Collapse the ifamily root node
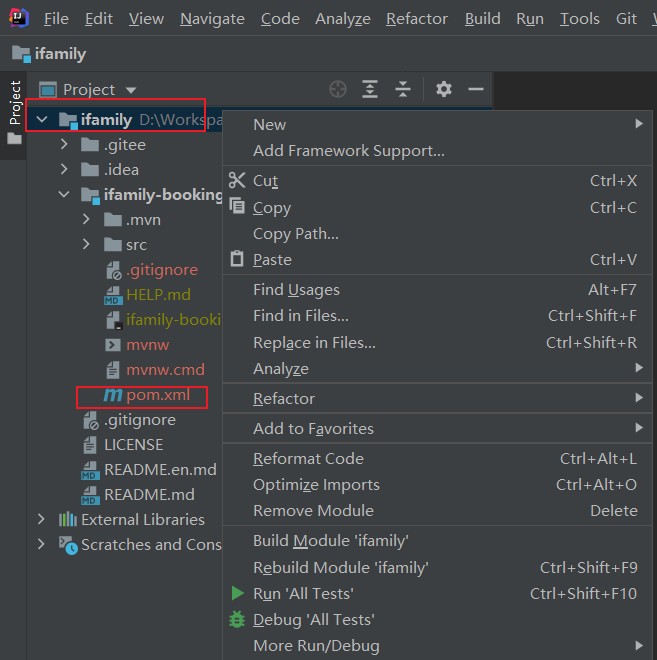 point(42,120)
